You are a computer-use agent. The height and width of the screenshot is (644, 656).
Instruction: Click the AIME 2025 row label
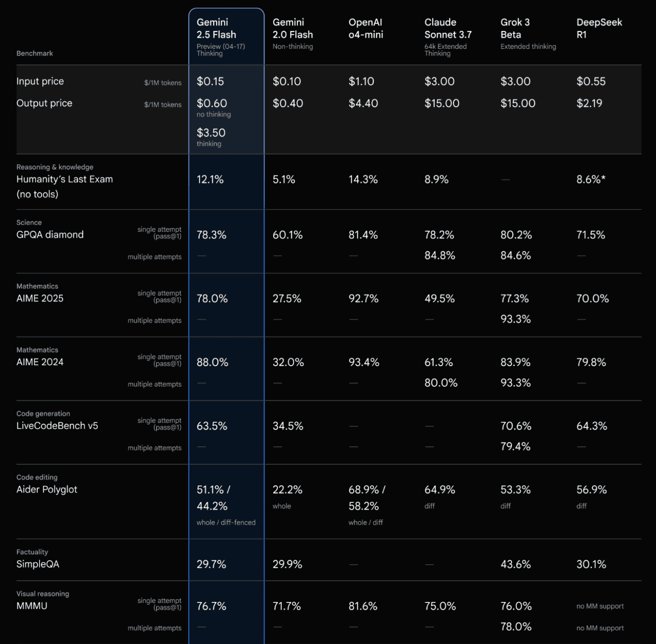(40, 299)
